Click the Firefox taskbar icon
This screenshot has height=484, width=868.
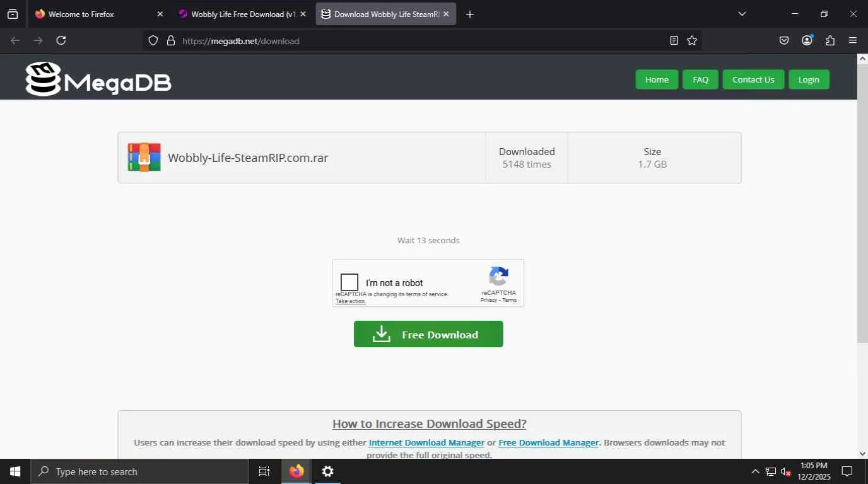296,471
